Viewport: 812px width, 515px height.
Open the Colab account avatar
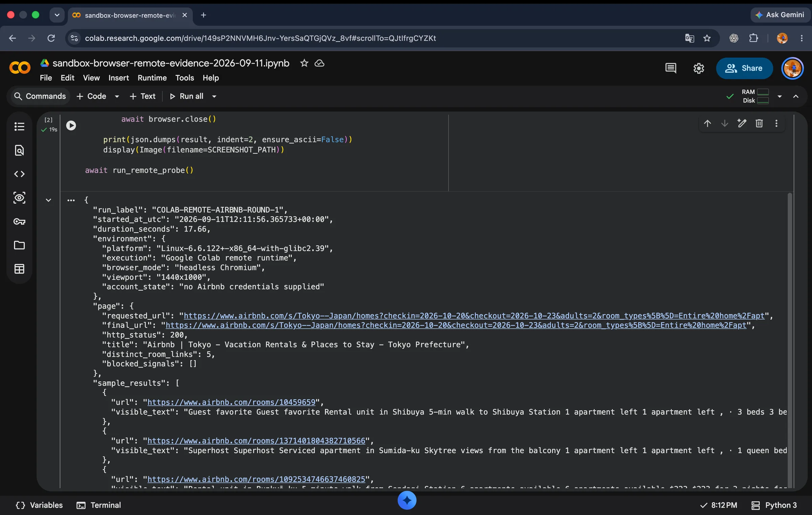click(792, 68)
